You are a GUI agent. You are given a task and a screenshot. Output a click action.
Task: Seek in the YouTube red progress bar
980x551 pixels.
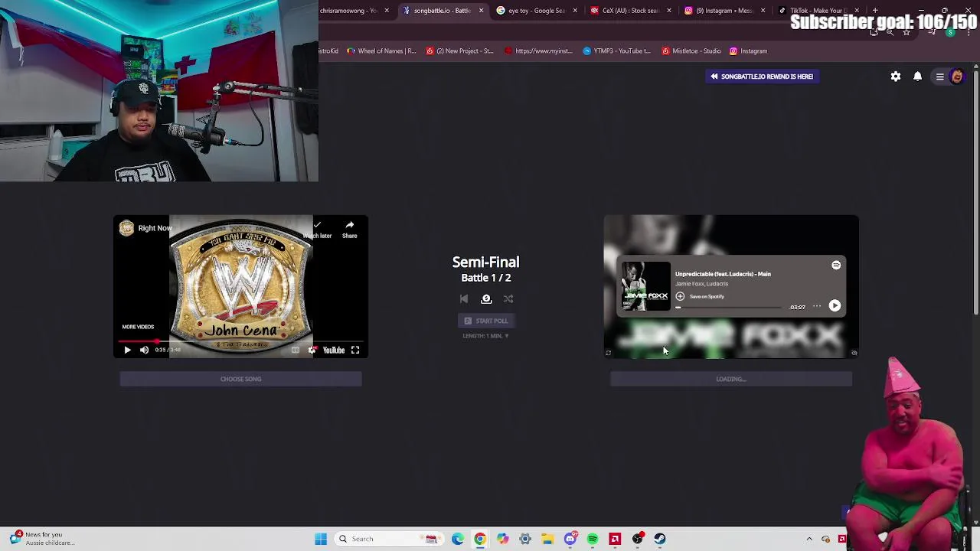[241, 341]
